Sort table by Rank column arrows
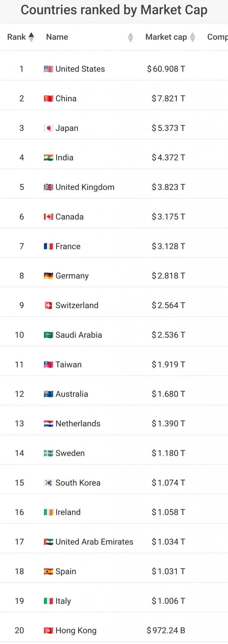Screen dimensions: 228x644 click(31, 37)
